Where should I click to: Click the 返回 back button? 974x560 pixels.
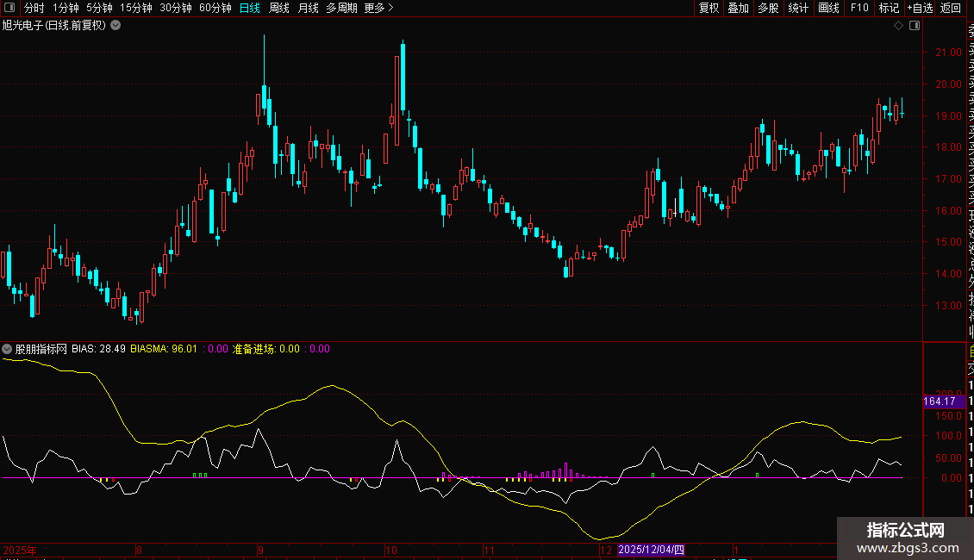click(951, 8)
